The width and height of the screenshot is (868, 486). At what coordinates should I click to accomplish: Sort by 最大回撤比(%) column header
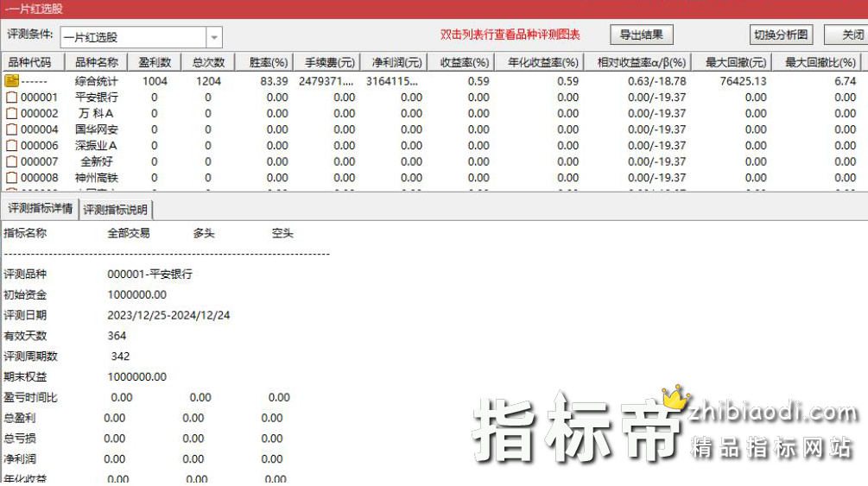tap(817, 62)
